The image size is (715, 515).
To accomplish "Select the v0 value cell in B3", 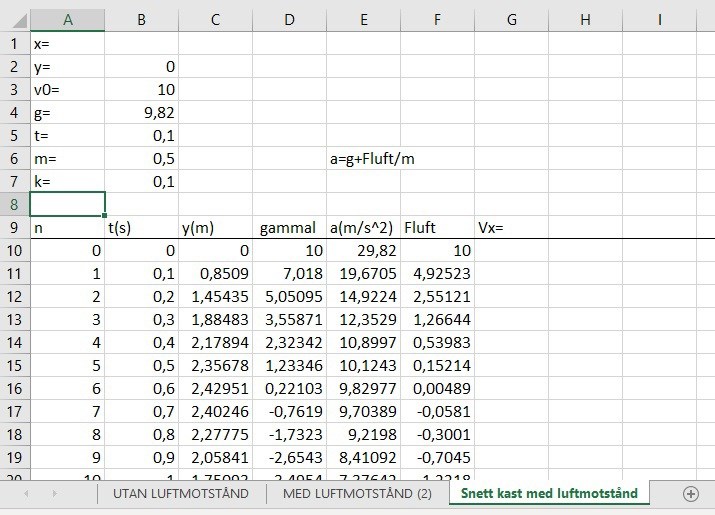I will point(142,90).
